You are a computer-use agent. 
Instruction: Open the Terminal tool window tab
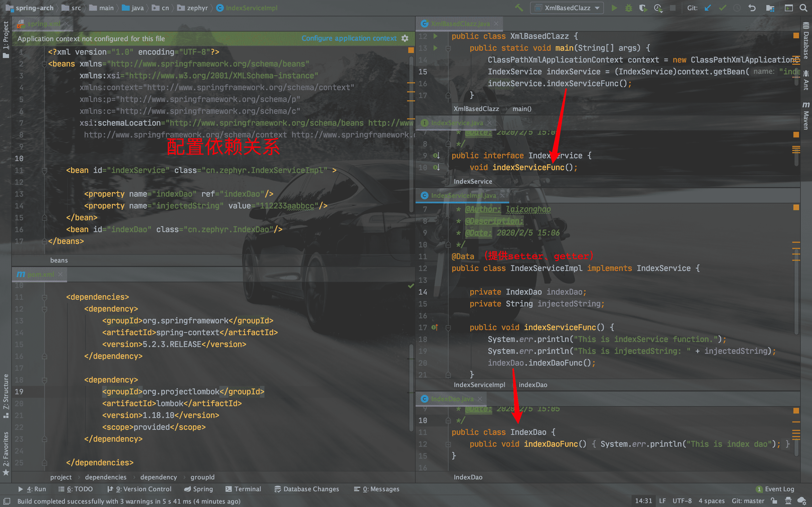point(243,489)
